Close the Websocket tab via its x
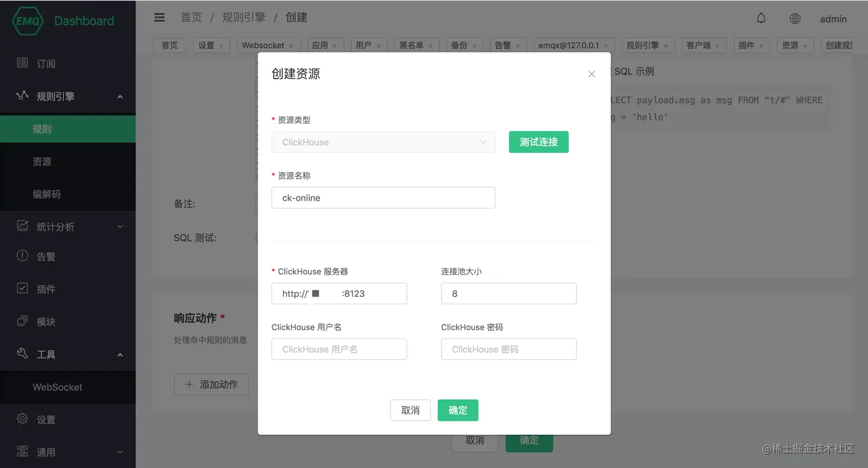Image resolution: width=868 pixels, height=468 pixels. click(x=291, y=46)
